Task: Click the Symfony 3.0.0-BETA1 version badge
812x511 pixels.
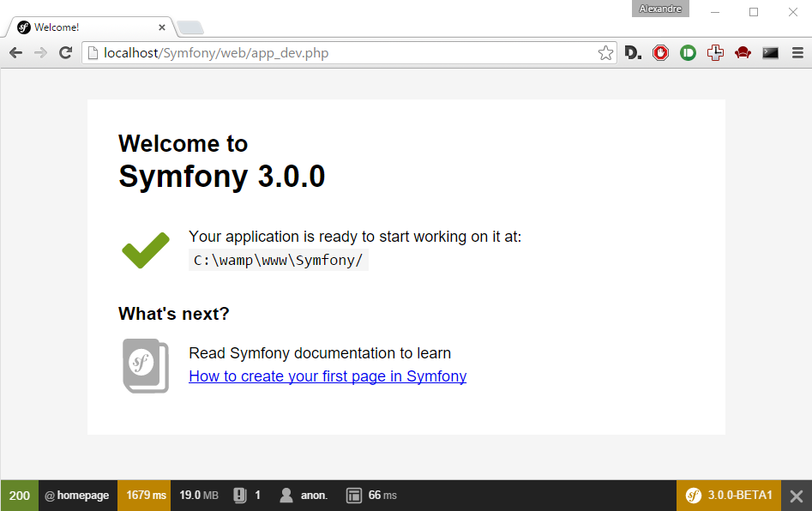Action: 729,496
